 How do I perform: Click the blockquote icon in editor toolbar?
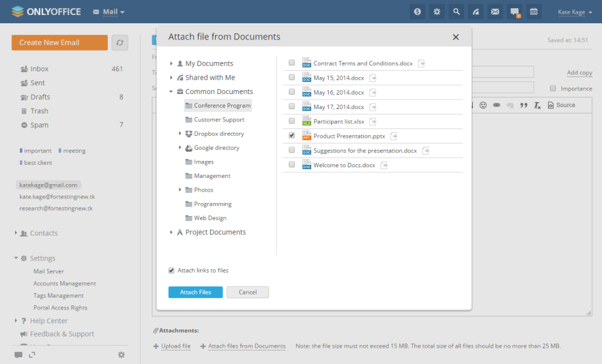(x=524, y=105)
